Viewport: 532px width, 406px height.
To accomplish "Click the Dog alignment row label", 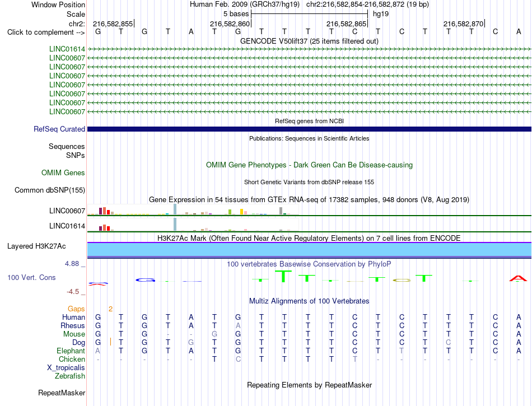I will [78, 343].
